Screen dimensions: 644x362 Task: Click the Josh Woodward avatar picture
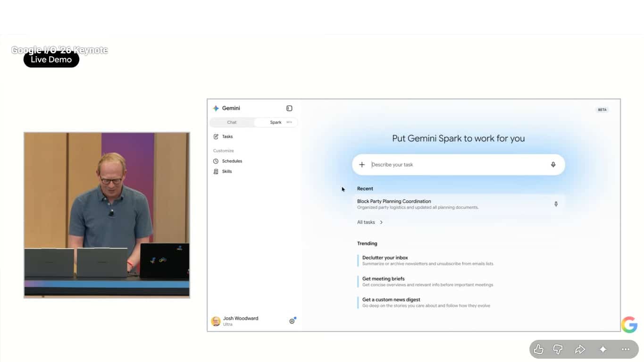click(216, 321)
